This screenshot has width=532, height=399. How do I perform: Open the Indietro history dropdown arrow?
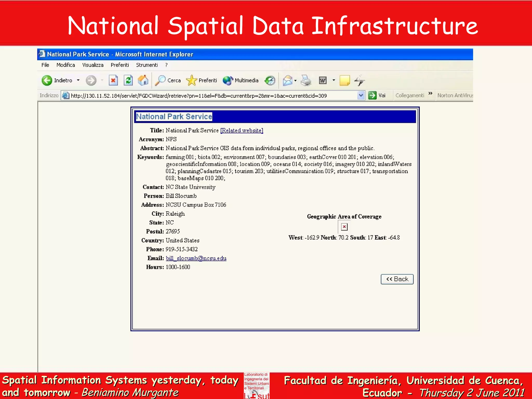coord(78,81)
